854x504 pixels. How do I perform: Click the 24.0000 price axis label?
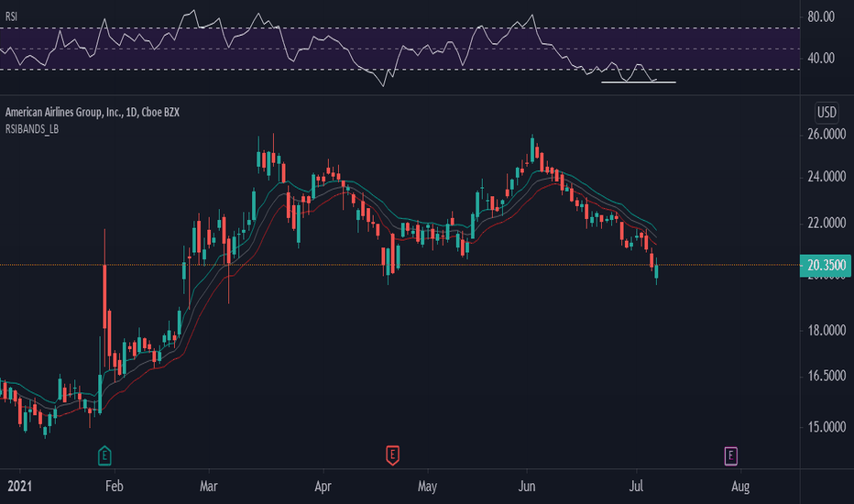(827, 177)
